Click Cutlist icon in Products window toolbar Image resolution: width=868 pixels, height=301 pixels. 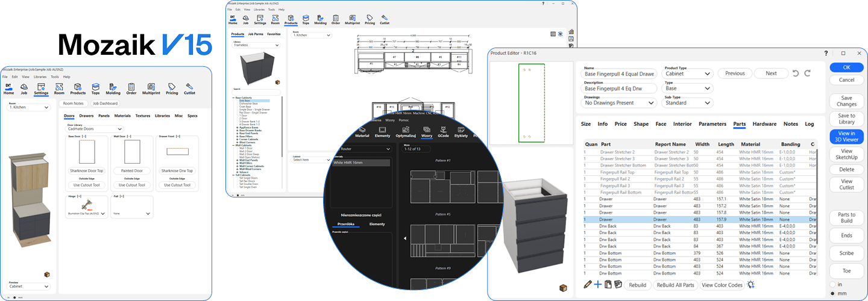(383, 20)
